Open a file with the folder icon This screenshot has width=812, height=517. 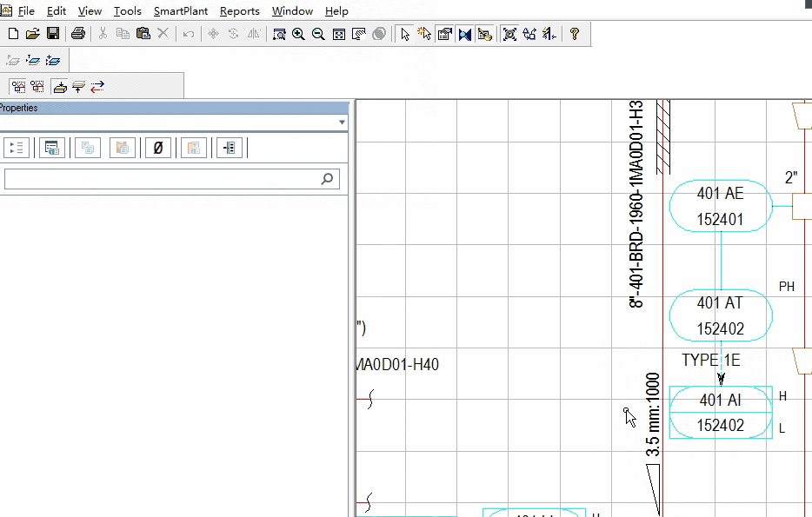[33, 34]
